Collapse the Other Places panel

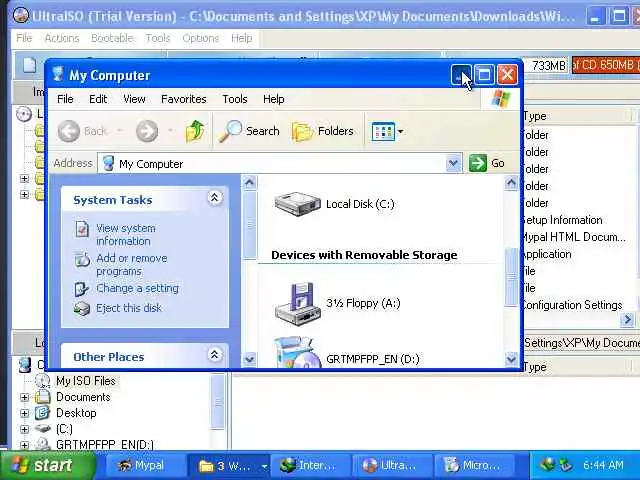(x=214, y=355)
